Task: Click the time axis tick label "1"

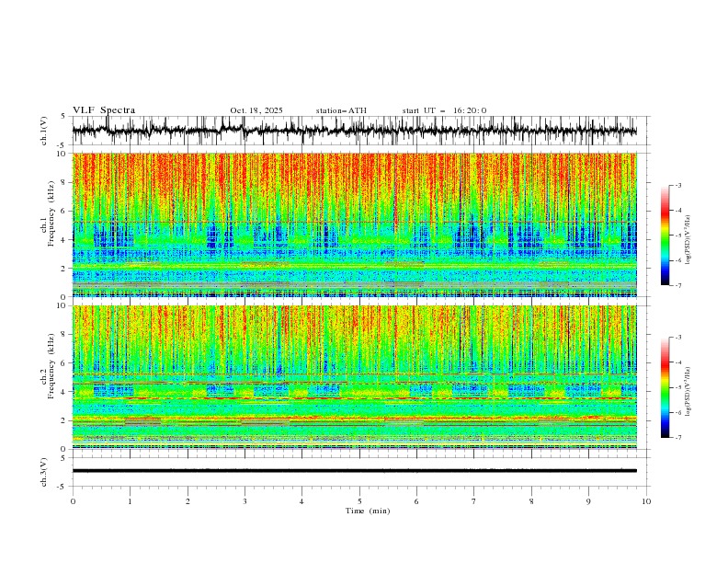Action: point(130,501)
